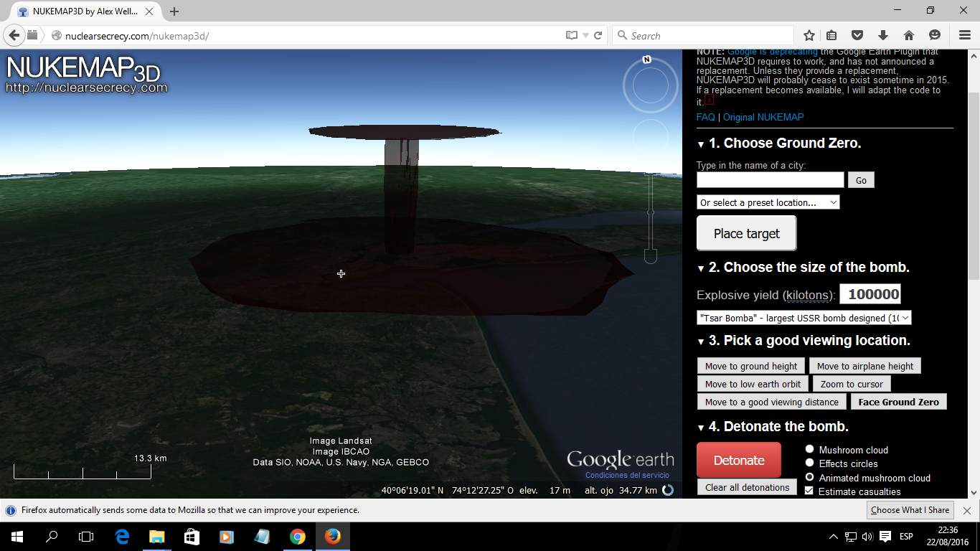Switch to Chrome in the taskbar
This screenshot has width=980, height=551.
click(297, 536)
